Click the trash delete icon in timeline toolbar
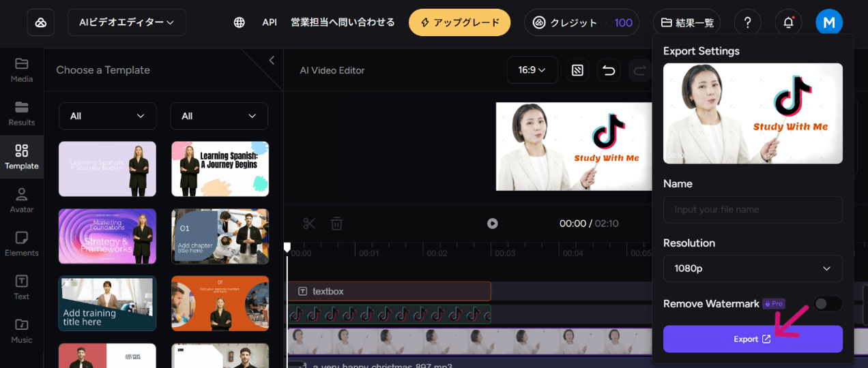Screen dimensions: 868x368 [x=336, y=224]
